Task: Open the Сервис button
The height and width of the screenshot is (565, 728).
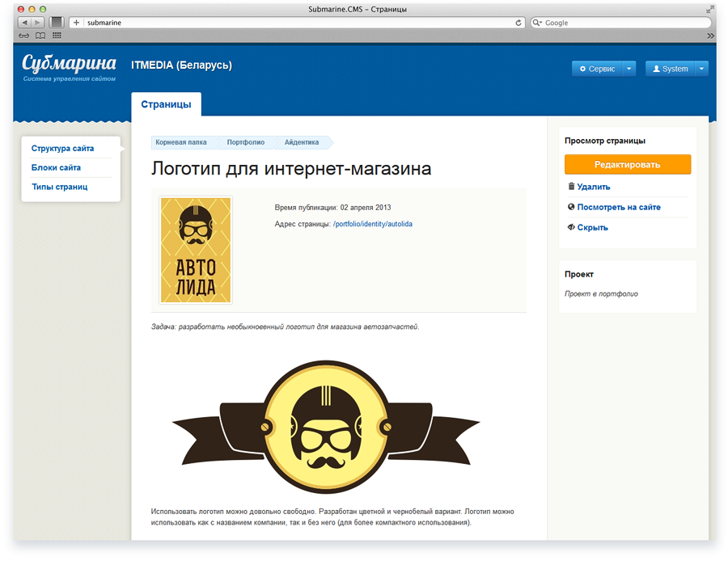Action: click(x=597, y=69)
